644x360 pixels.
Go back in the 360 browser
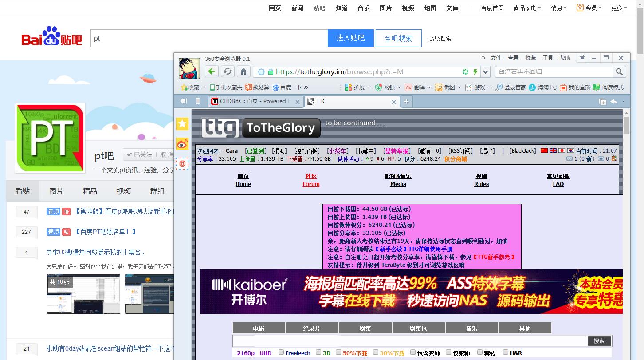[212, 71]
